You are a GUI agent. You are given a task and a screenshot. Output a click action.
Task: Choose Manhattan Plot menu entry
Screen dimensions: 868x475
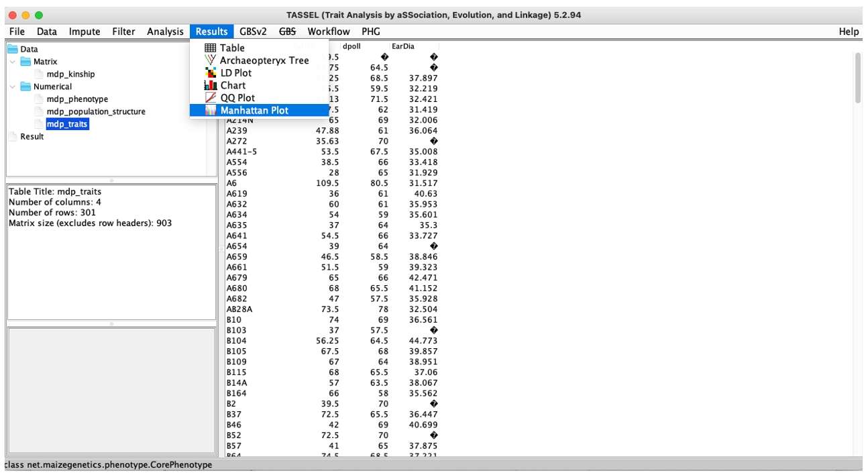[x=259, y=110]
